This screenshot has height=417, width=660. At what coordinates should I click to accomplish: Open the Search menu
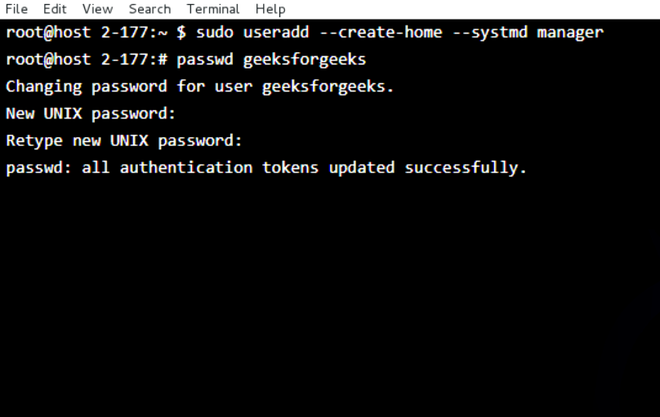149,9
